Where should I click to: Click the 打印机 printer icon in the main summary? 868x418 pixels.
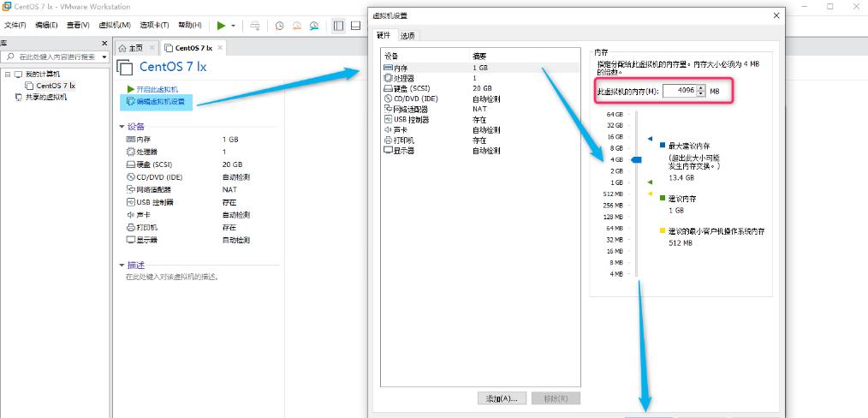(x=131, y=228)
